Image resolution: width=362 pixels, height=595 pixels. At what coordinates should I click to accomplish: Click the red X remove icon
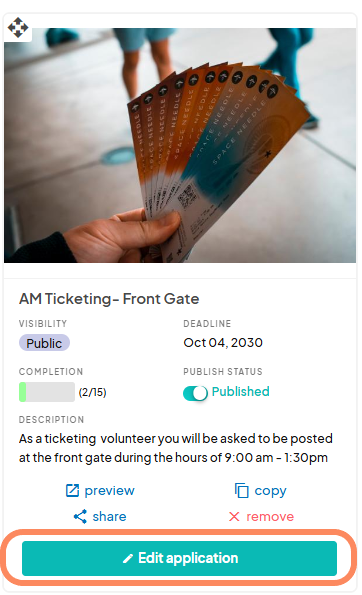(x=234, y=516)
